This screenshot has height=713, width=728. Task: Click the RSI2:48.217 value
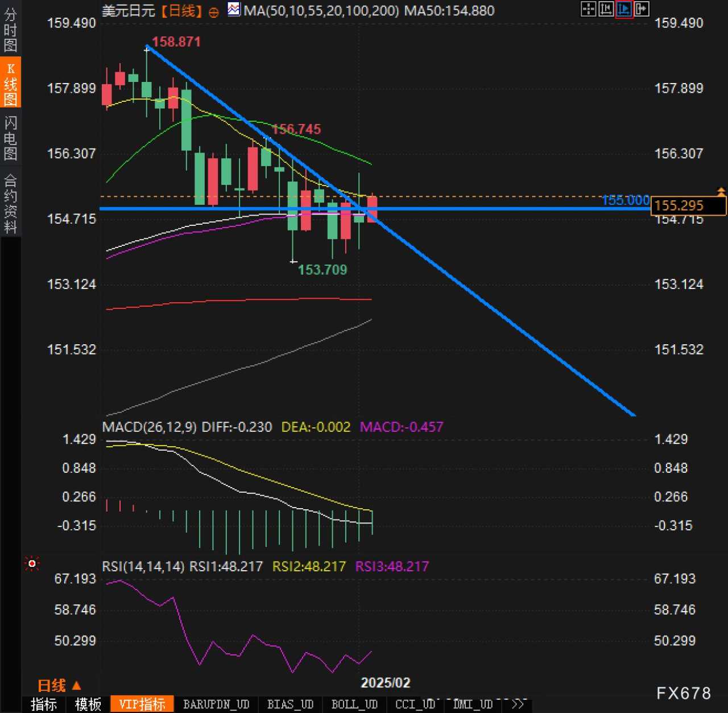(x=309, y=566)
